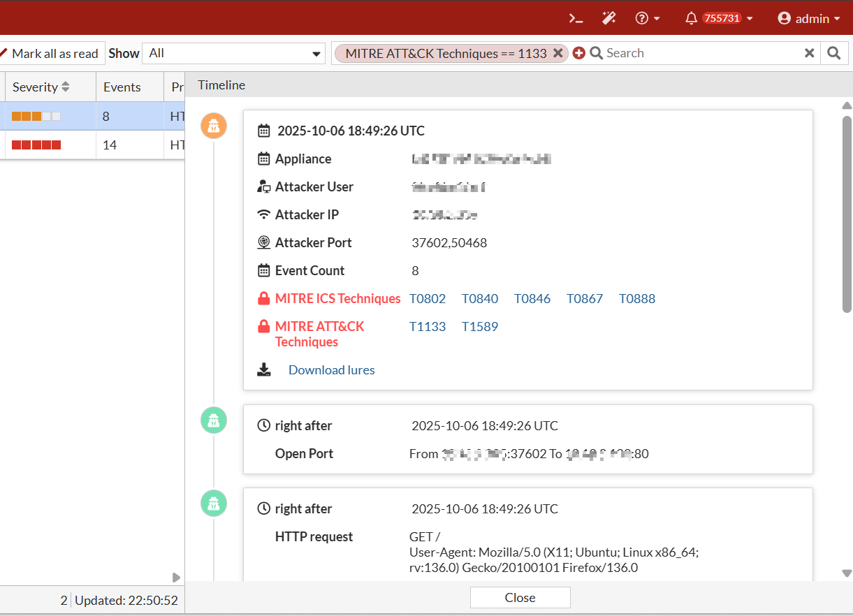The width and height of the screenshot is (853, 616).
Task: Open the admin user menu
Action: (x=808, y=19)
